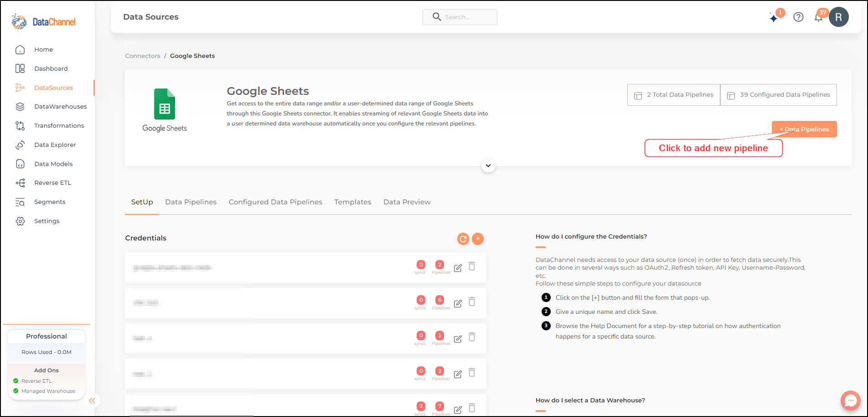
Task: Click the 2 Total Data Pipelines button
Action: pos(674,95)
